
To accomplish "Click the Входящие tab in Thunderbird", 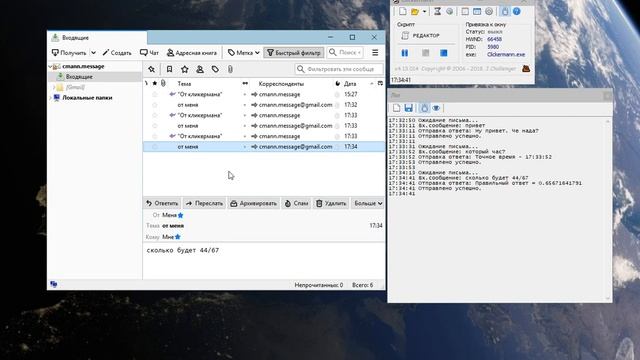I will 97,38.
